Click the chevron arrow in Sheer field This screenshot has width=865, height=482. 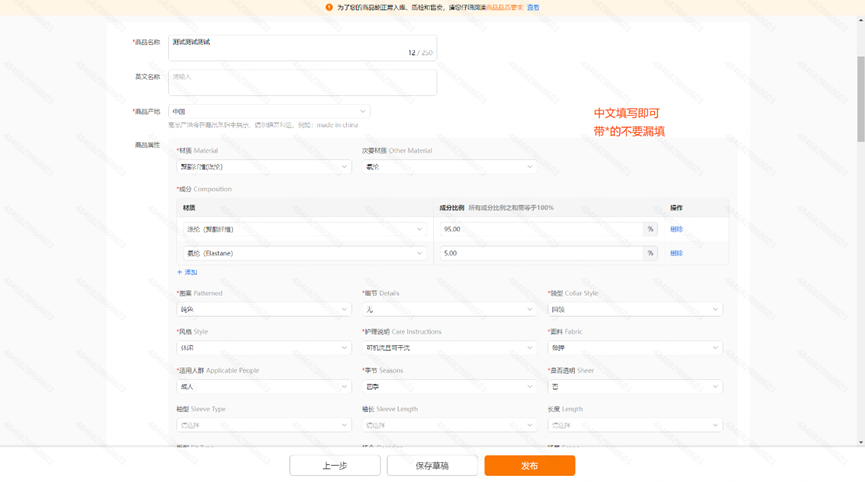tap(715, 387)
